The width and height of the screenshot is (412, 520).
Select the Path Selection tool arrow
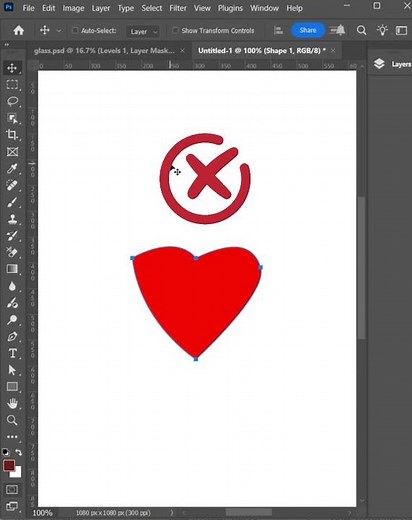point(12,370)
